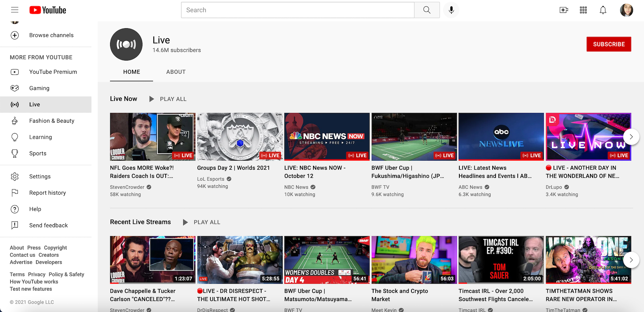Click the Send feedback icon

tap(15, 225)
